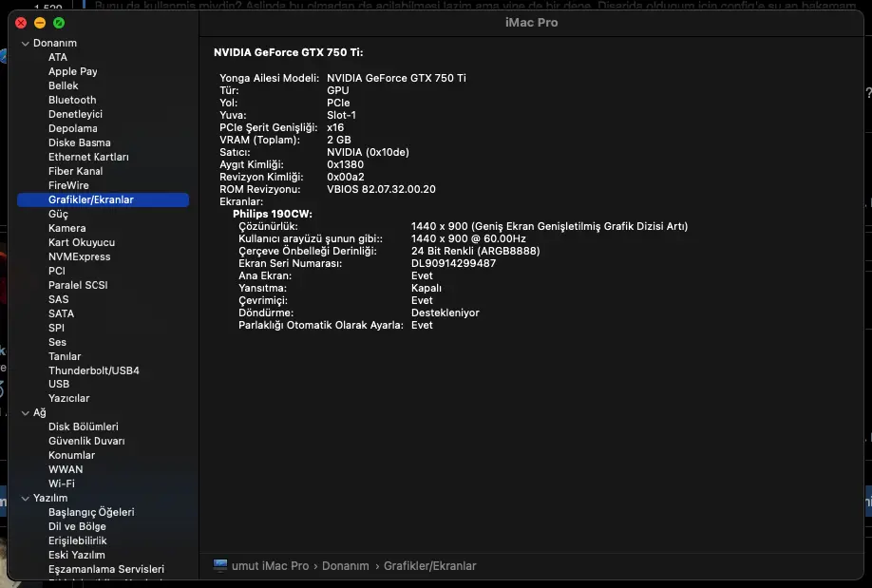Click the Donanım category label
This screenshot has width=872, height=588.
55,44
